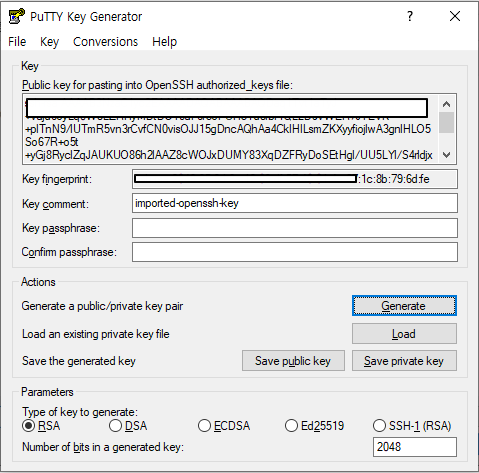Click the public key line starting with +yGj8Rycl
Image resolution: width=479 pixels, height=473 pixels.
(x=229, y=155)
